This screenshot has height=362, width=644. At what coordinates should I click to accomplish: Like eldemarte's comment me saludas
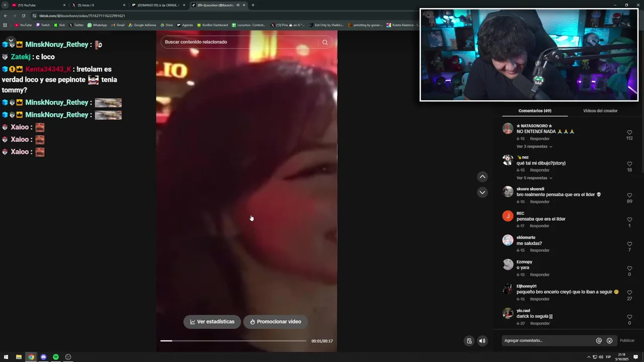[629, 244]
